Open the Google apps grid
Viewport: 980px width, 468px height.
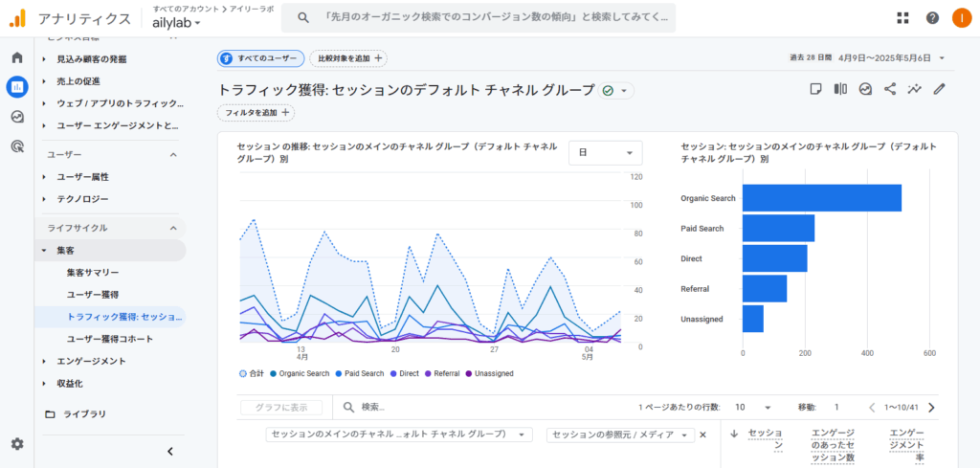tap(902, 18)
